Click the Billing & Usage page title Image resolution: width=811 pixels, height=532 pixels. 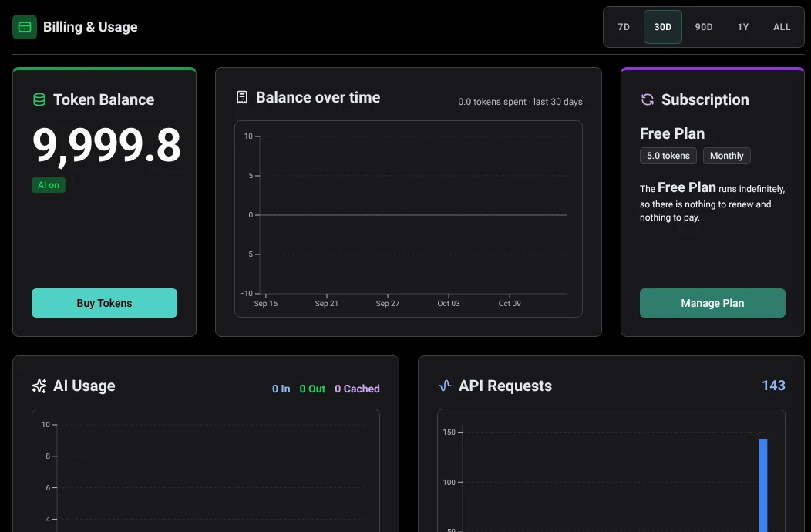coord(90,27)
